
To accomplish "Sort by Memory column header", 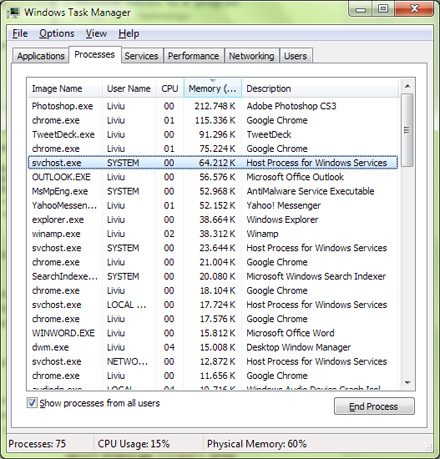I will (x=212, y=89).
